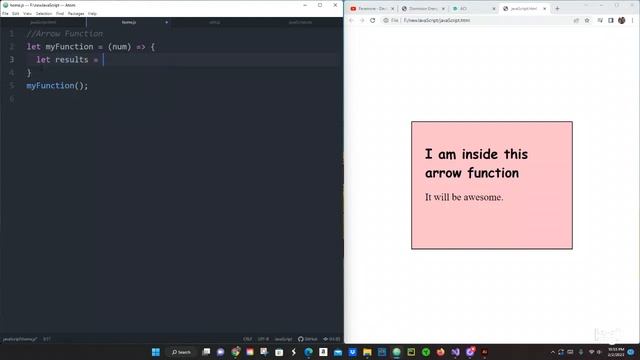The width and height of the screenshot is (640, 360).
Task: Bookmark this page with the star icon
Action: click(x=587, y=20)
